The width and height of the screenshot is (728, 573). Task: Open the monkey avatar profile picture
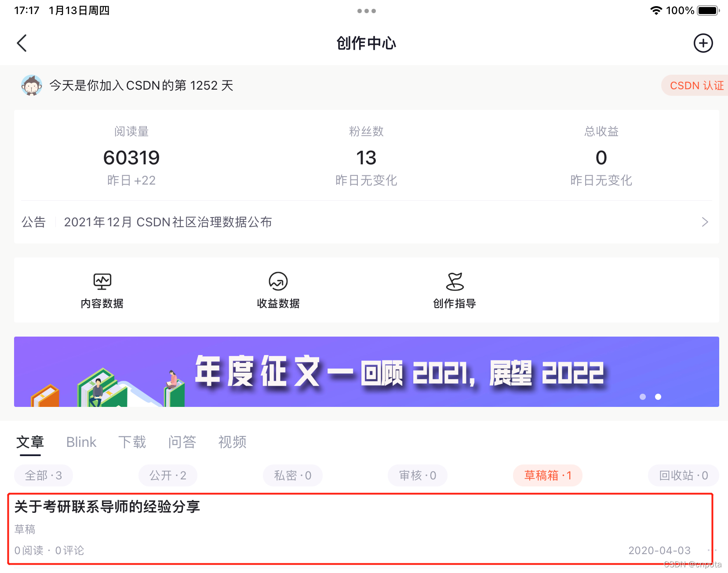coord(32,85)
